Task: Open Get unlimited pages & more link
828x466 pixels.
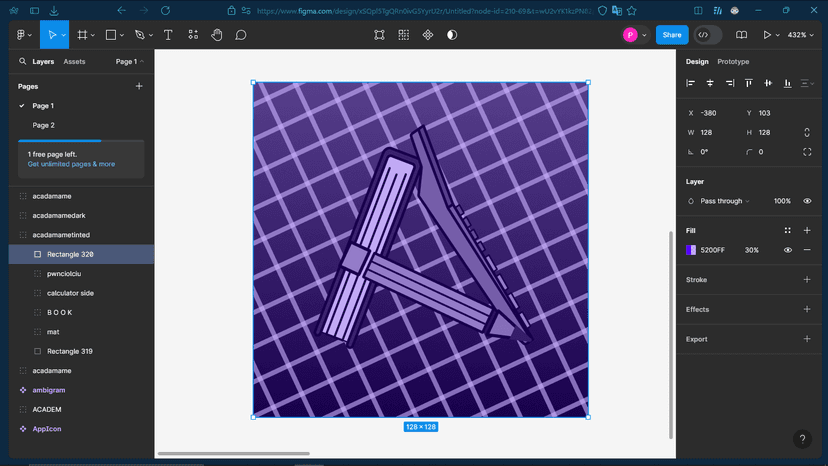Action: point(71,164)
